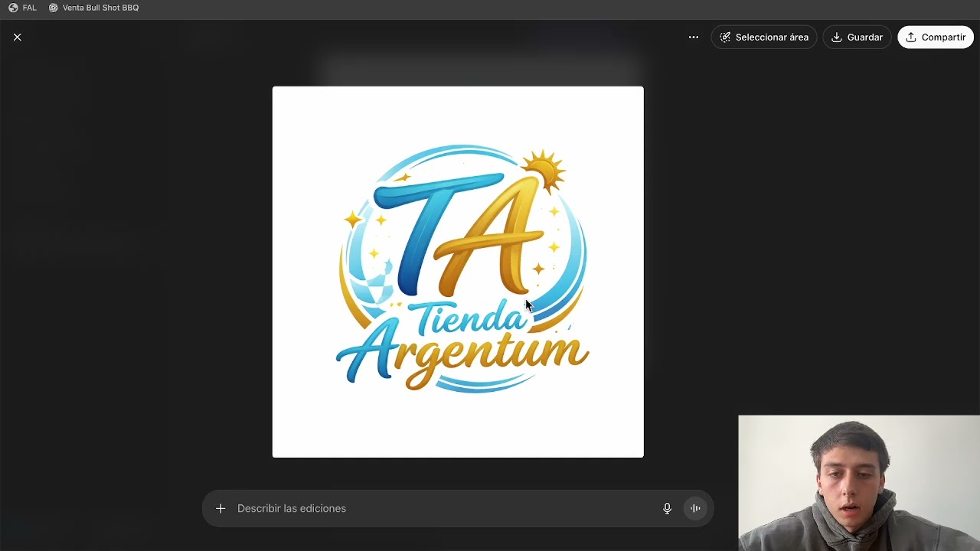Share the image with Compartir
The image size is (980, 551).
click(936, 37)
